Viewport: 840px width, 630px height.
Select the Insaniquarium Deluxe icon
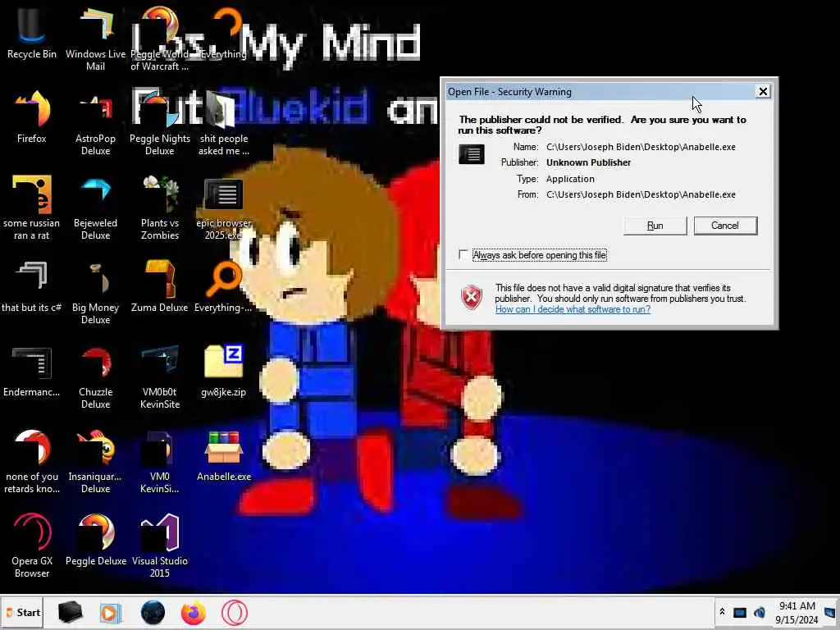point(95,462)
